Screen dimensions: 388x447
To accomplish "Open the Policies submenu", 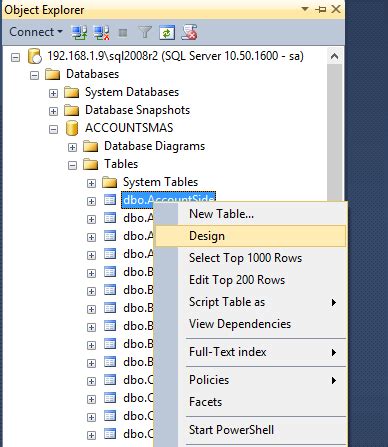I will pyautogui.click(x=251, y=380).
